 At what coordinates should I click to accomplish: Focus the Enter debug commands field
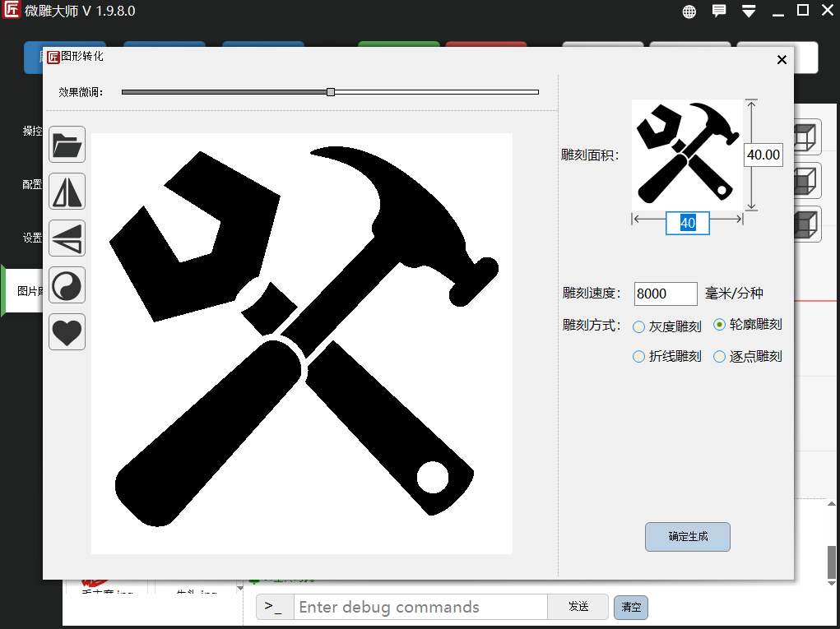click(x=420, y=607)
